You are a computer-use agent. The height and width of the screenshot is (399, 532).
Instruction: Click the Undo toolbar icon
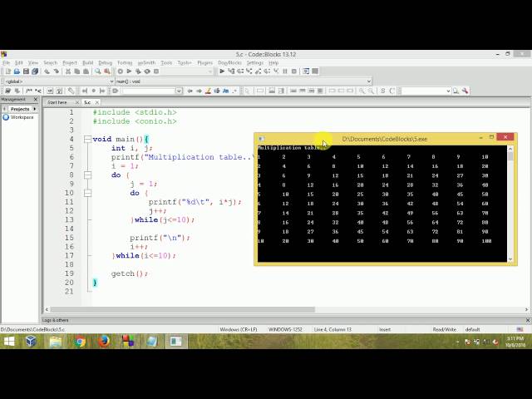point(47,71)
